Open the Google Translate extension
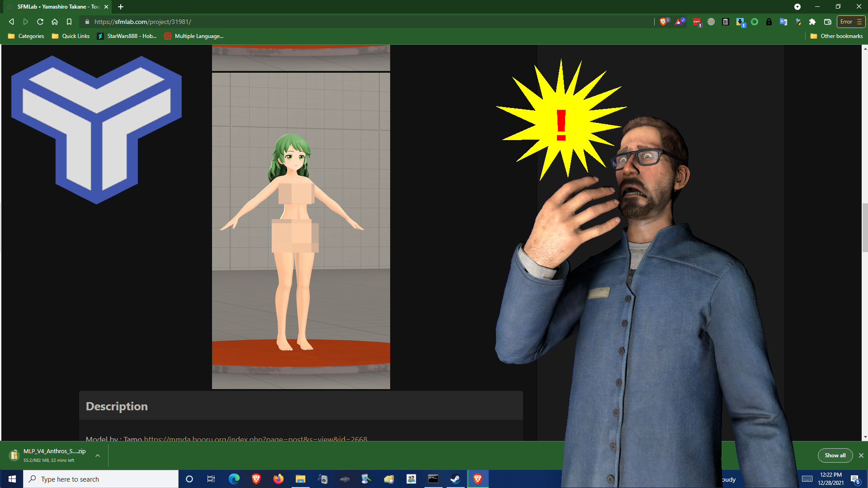The width and height of the screenshot is (868, 488). click(x=783, y=22)
